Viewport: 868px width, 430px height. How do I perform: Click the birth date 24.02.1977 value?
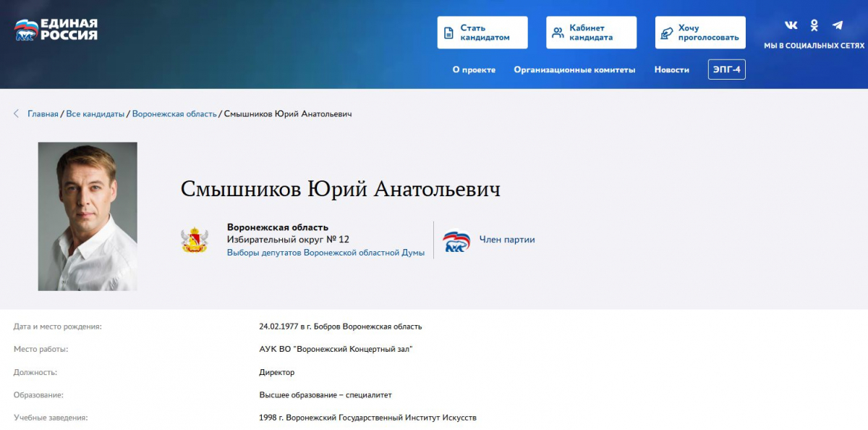341,326
